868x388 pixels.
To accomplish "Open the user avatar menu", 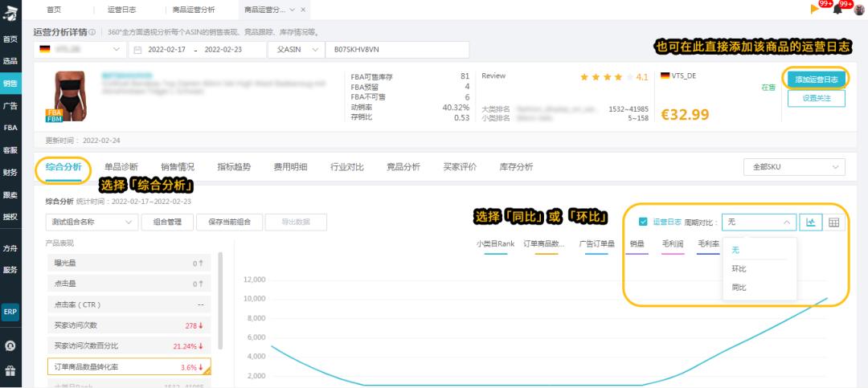I will pyautogui.click(x=858, y=9).
